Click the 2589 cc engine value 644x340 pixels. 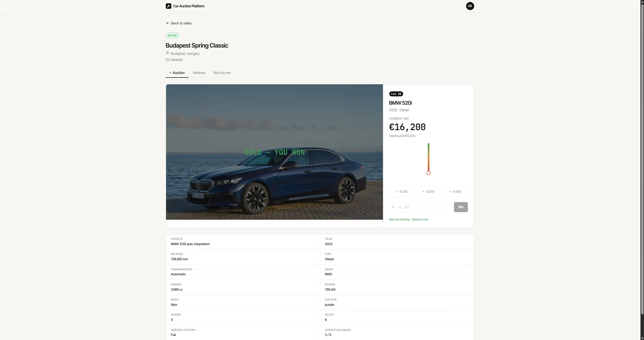click(x=177, y=290)
